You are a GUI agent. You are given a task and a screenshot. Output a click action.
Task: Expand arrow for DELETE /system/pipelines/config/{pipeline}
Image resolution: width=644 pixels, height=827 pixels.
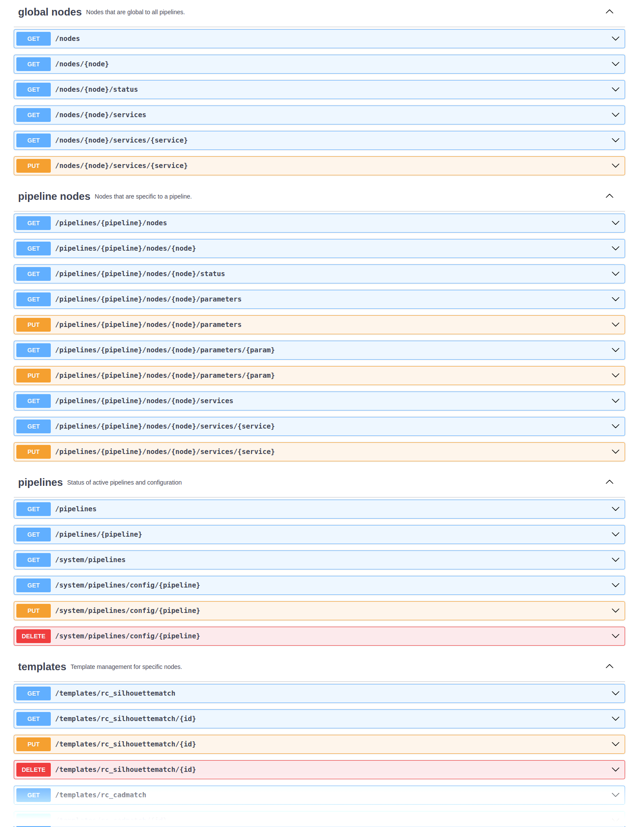[x=615, y=636]
